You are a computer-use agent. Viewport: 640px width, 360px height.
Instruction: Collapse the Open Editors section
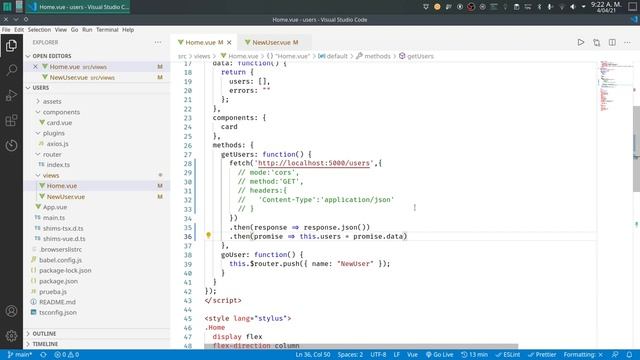click(97, 56)
